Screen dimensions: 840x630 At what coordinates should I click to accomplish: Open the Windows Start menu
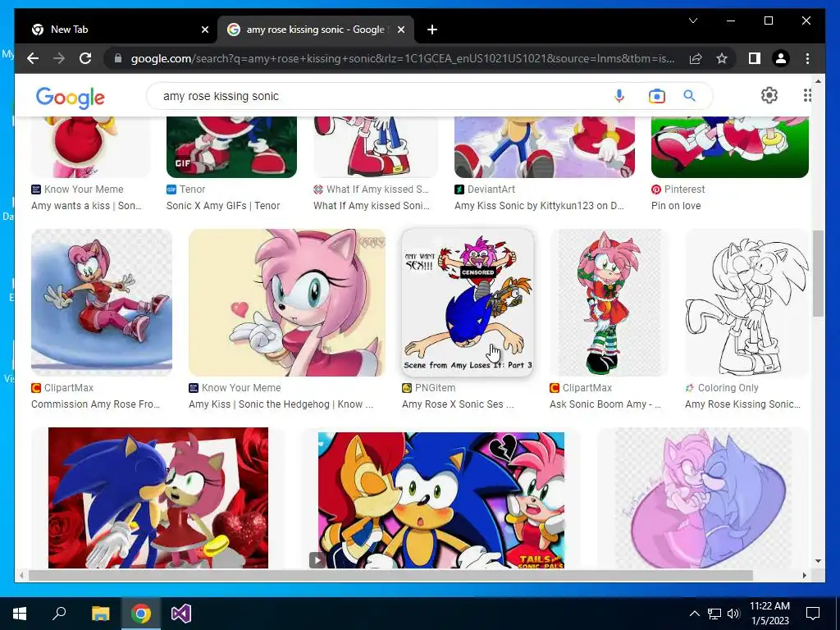click(20, 614)
